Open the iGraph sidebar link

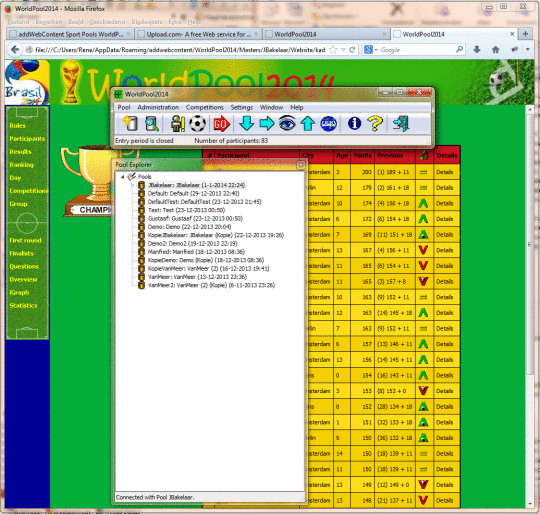(19, 293)
